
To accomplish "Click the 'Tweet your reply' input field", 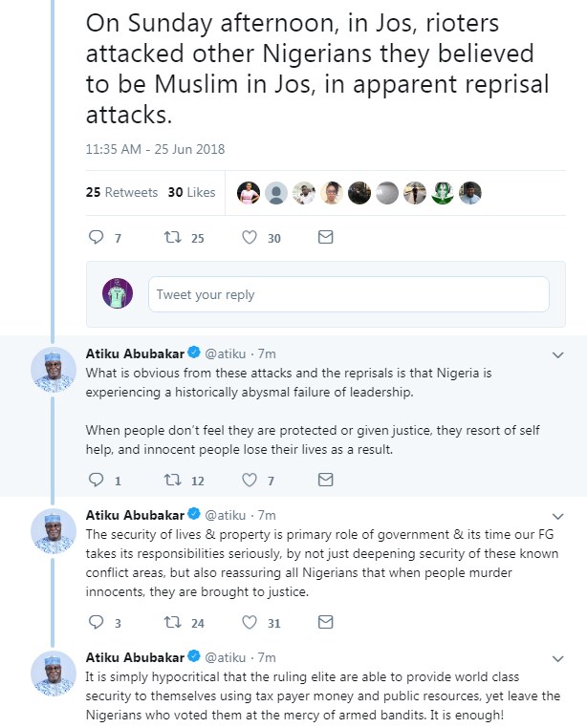I will (x=348, y=294).
